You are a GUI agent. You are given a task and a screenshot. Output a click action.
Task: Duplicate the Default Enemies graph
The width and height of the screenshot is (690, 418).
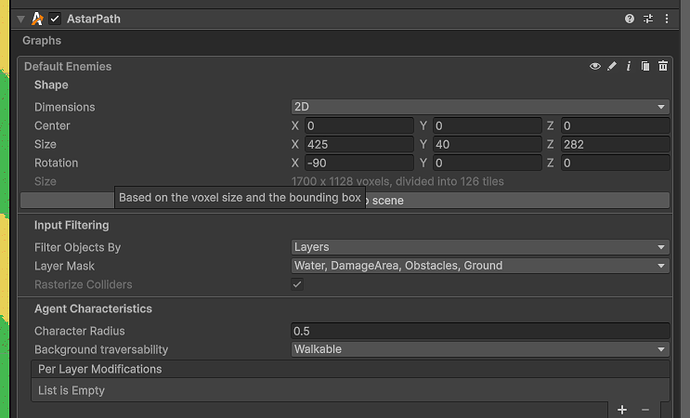click(x=645, y=66)
